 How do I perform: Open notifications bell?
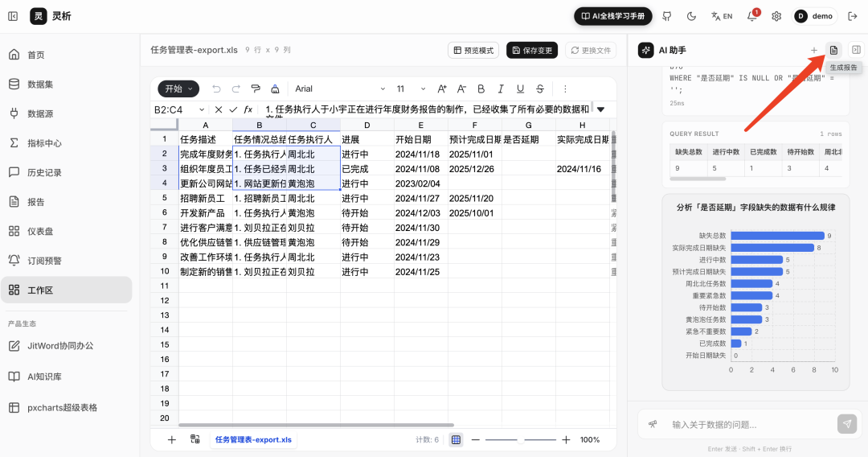point(751,16)
